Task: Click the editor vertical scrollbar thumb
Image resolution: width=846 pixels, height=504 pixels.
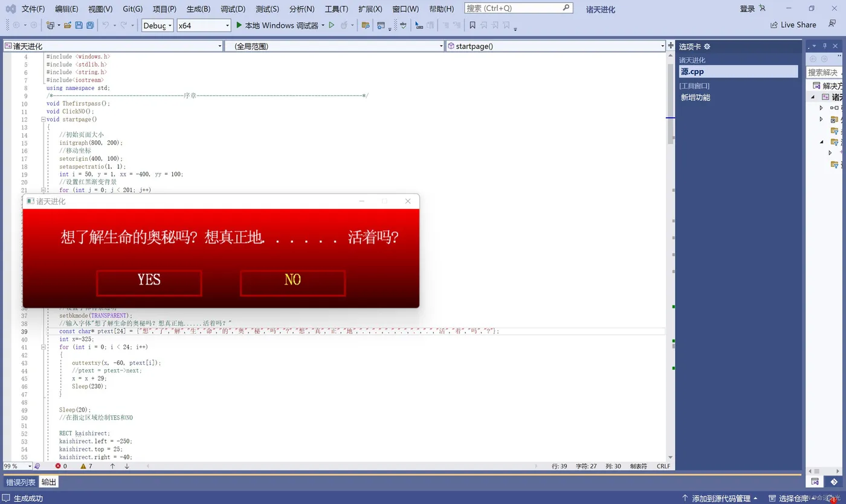Action: (x=670, y=103)
